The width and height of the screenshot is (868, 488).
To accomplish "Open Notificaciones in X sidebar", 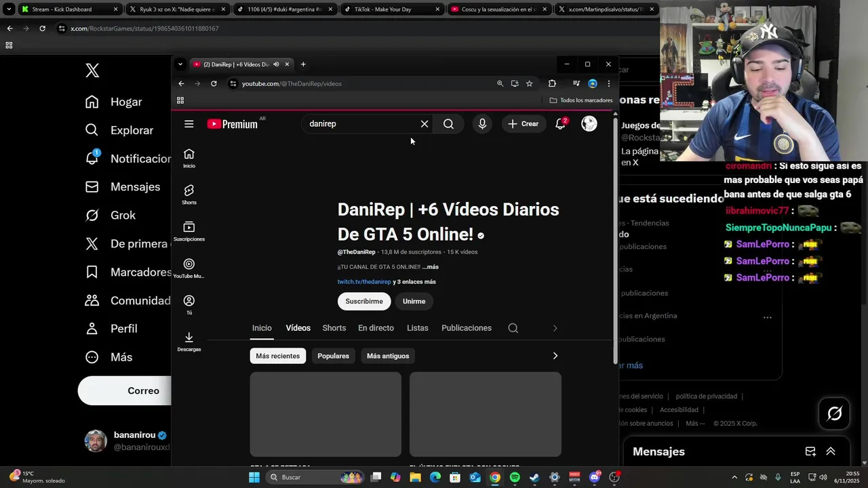I will coord(127,159).
